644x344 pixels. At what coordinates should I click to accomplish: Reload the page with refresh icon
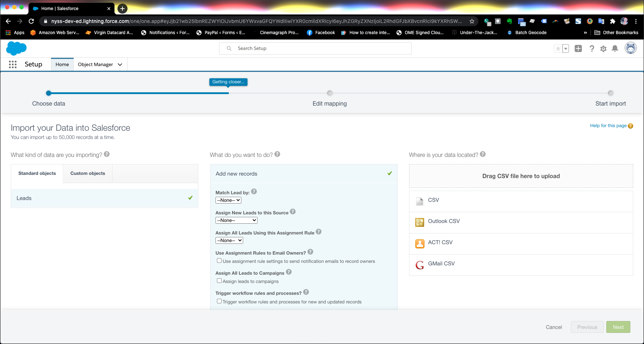[31, 21]
